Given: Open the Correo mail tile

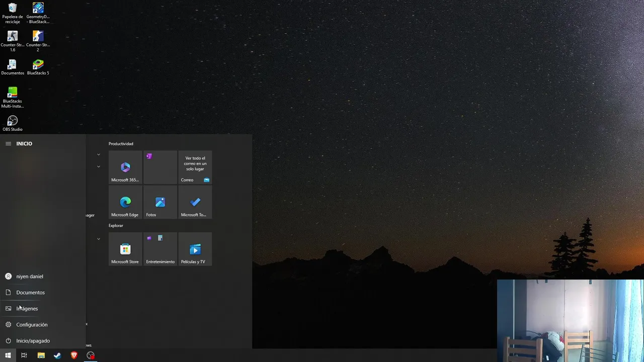Looking at the screenshot, I should click(x=195, y=167).
